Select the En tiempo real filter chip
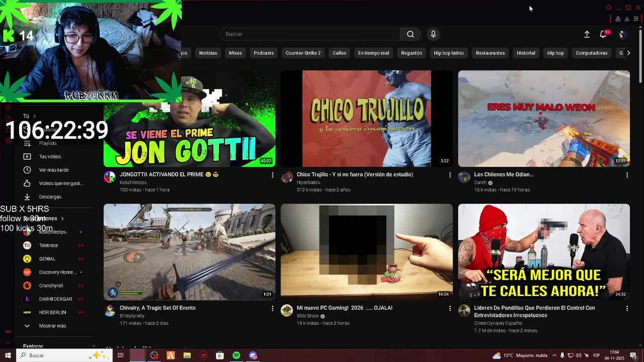This screenshot has width=644, height=362. [373, 53]
